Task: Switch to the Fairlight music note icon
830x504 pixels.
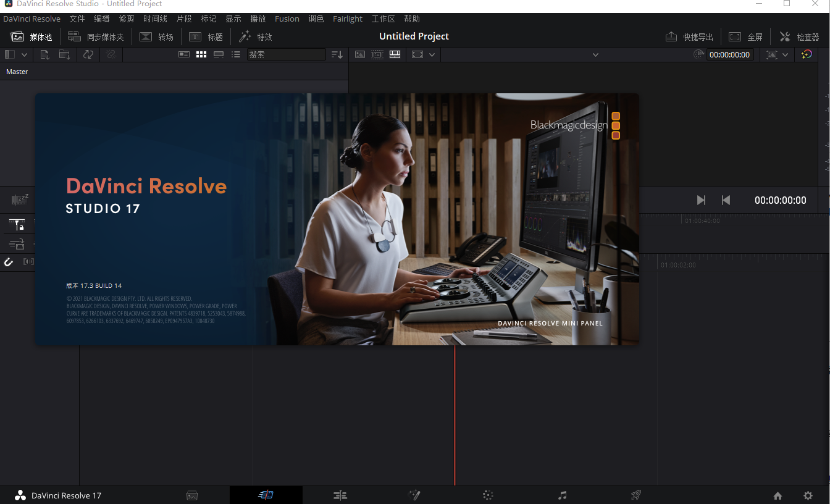Action: coord(562,495)
